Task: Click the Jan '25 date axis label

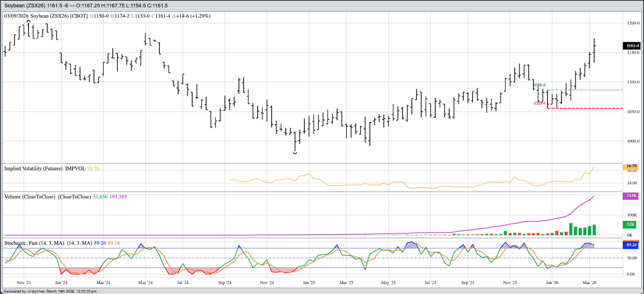Action: point(309,283)
